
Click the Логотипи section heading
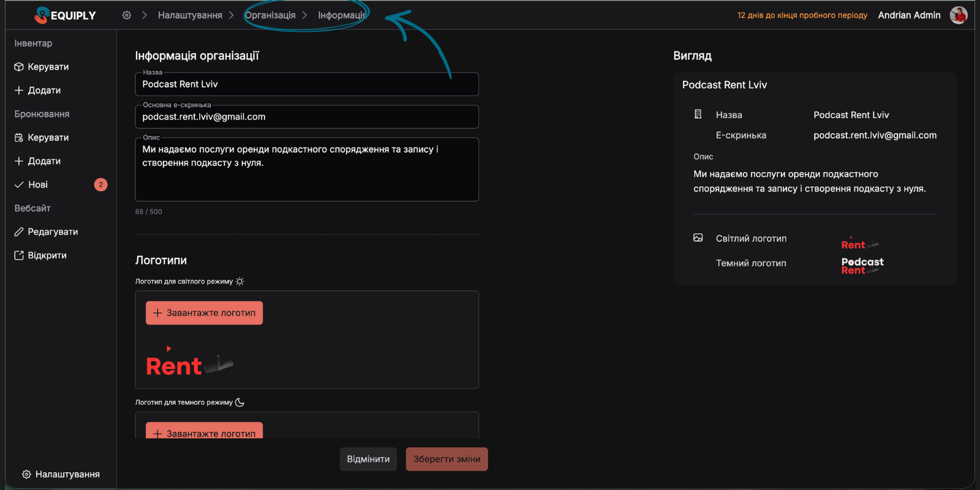(161, 260)
